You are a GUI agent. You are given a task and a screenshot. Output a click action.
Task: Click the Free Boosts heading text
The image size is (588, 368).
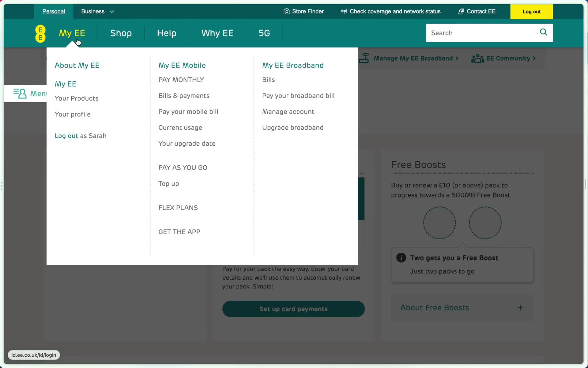click(x=418, y=165)
